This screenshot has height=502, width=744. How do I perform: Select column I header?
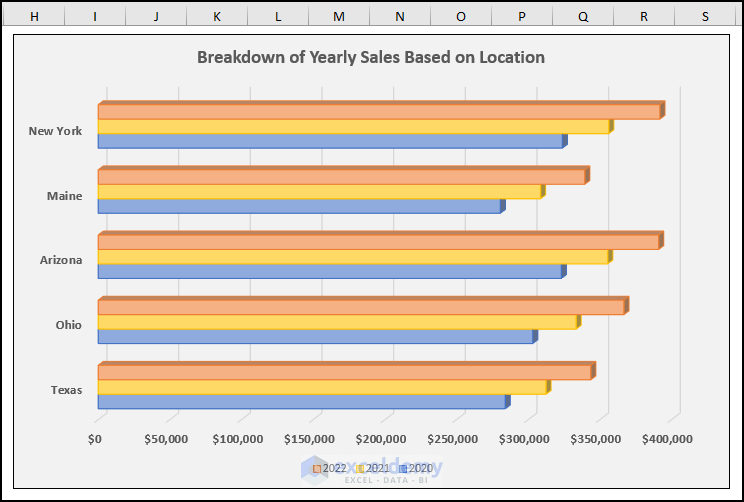pos(95,16)
